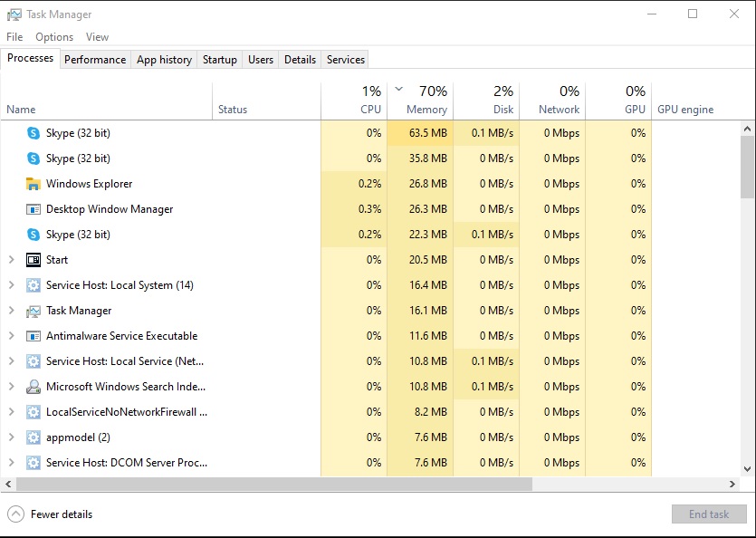Screen dimensions: 756x538
Task: Switch to the Details tab
Action: [300, 60]
